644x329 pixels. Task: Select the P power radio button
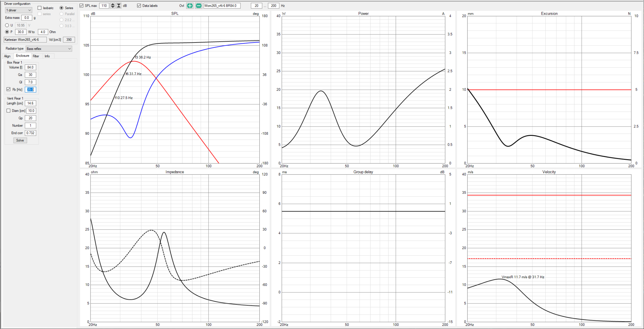[x=7, y=32]
